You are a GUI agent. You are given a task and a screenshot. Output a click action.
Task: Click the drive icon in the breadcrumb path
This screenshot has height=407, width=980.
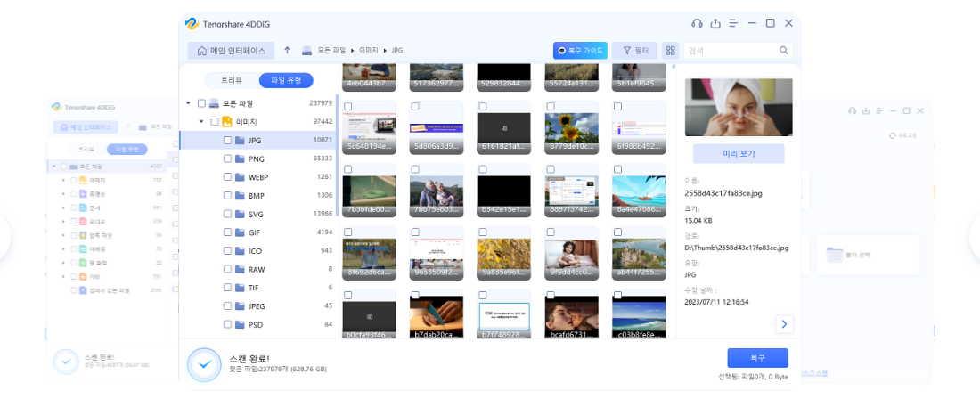click(x=306, y=51)
